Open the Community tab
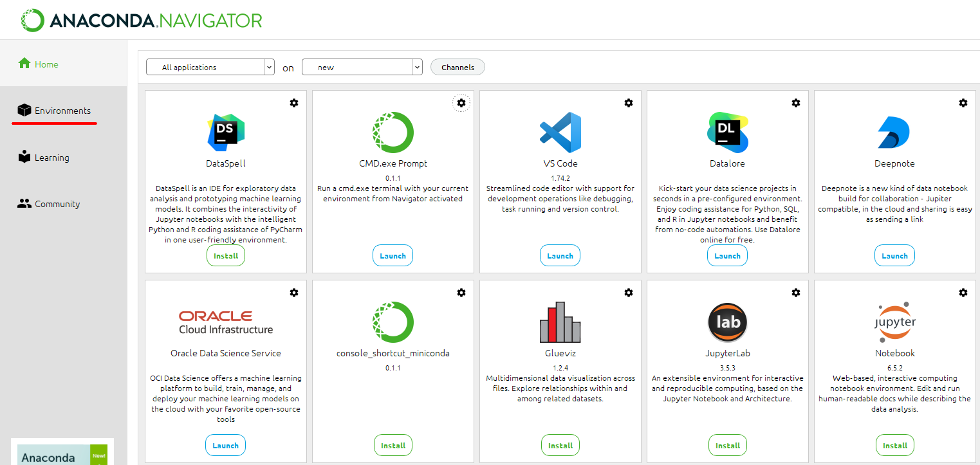The height and width of the screenshot is (465, 980). [x=64, y=203]
